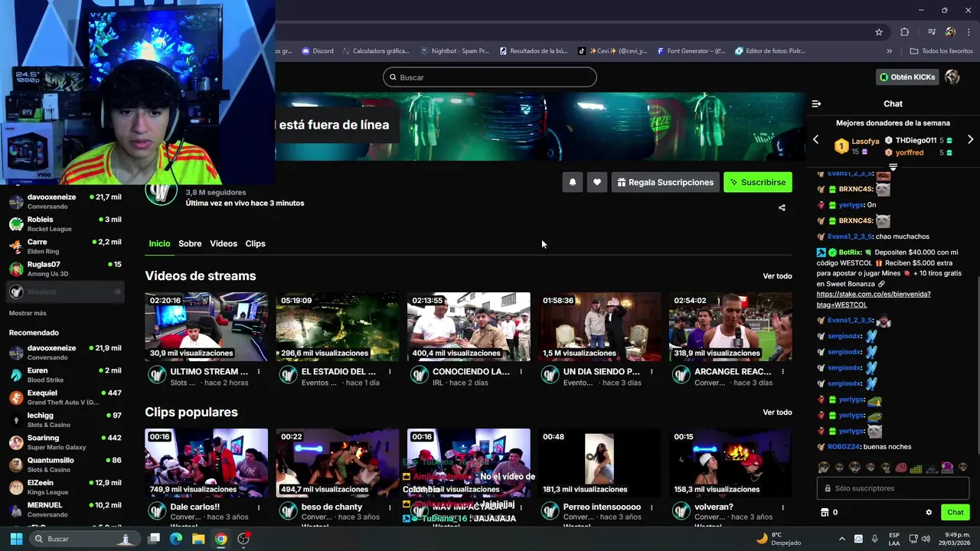980x551 pixels.
Task: Open chat settings gear
Action: coord(929,513)
